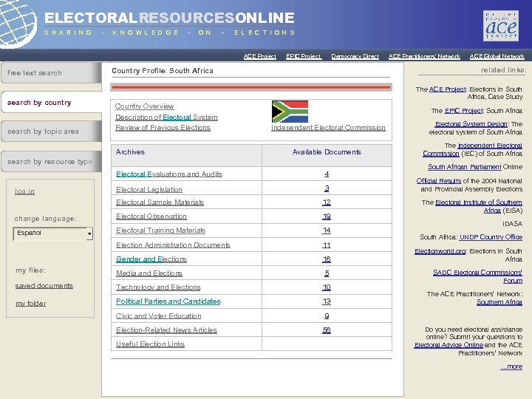Open Political Parties and Candidates archive

point(168,301)
